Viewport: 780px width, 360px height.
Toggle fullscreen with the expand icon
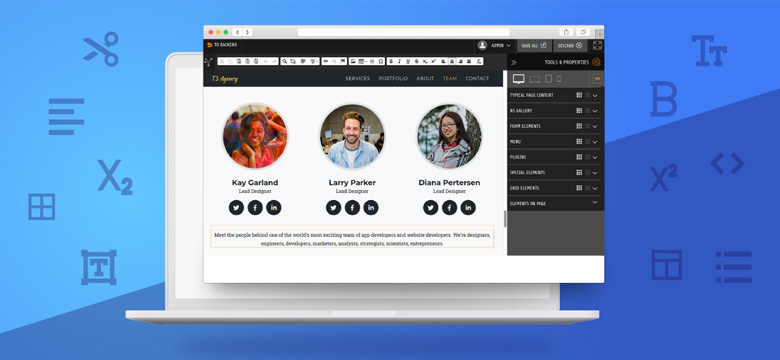(597, 45)
